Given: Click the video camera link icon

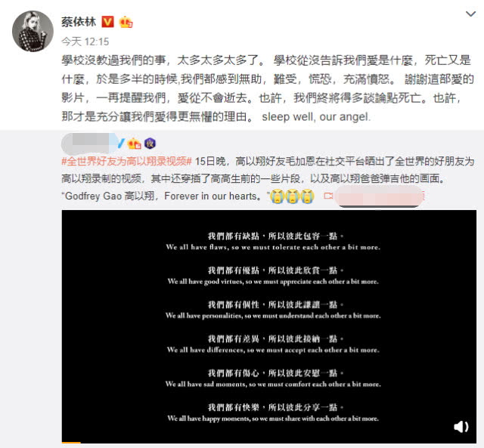Looking at the screenshot, I should [328, 196].
